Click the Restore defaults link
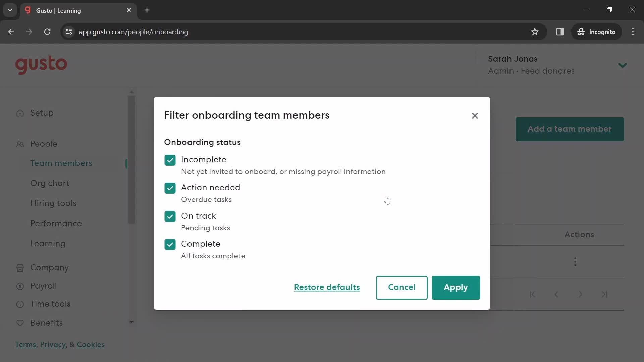Screen dimensions: 644x362 point(327,287)
